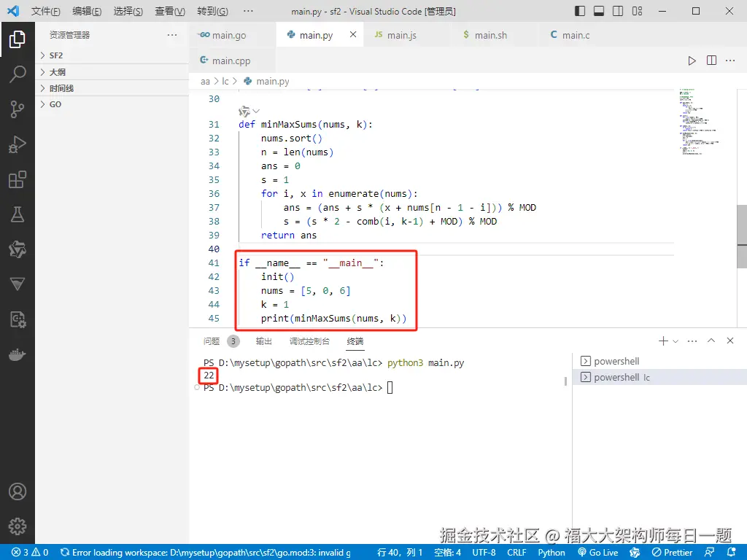Click the aa breadcrumb segment
The width and height of the screenshot is (747, 560).
click(205, 82)
